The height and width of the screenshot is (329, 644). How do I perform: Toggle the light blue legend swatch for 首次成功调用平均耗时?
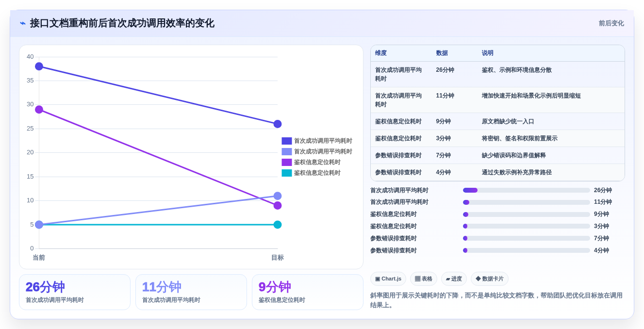click(287, 151)
